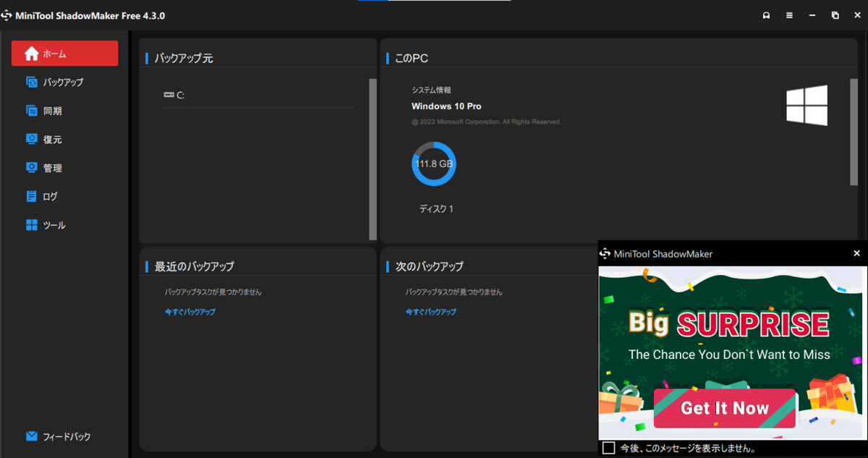Click the headset support icon in title bar
The width and height of the screenshot is (868, 458).
[x=766, y=15]
